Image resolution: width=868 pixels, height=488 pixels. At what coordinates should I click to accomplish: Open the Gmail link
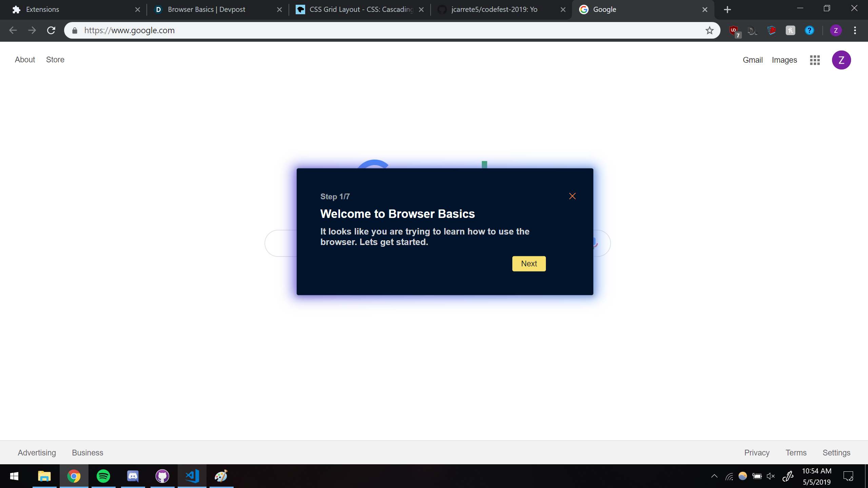pos(752,60)
